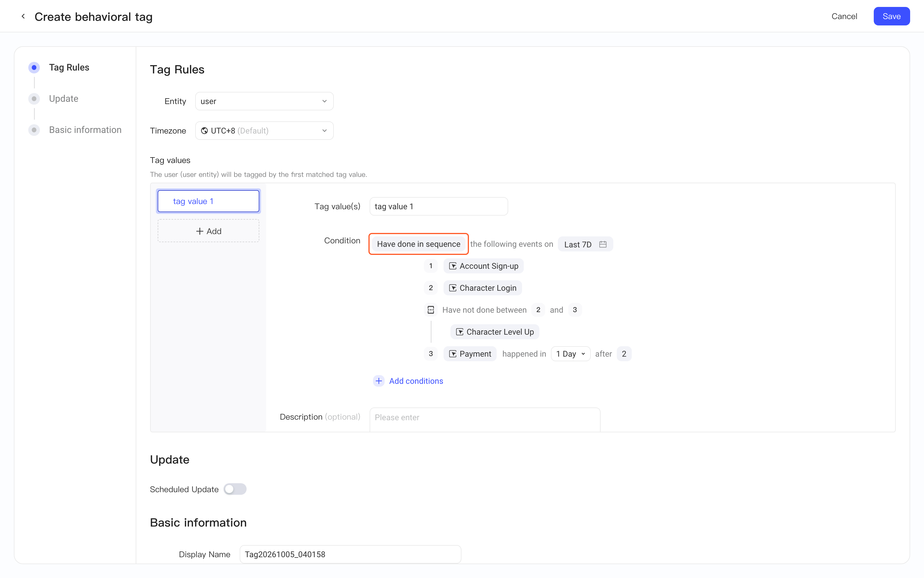Viewport: 924px width, 578px height.
Task: Open the Entity dropdown
Action: coord(264,101)
